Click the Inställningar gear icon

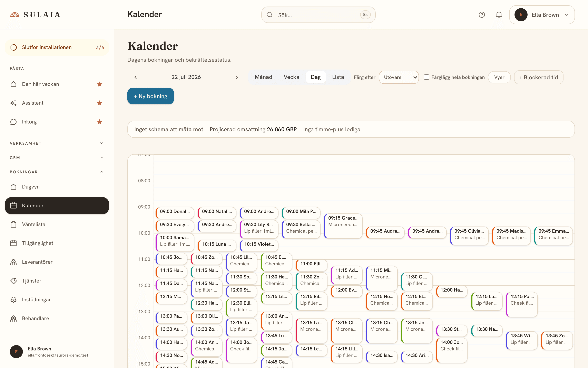point(13,300)
